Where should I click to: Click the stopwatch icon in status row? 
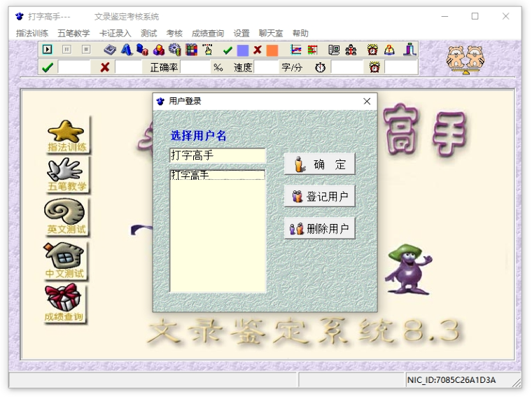pos(320,67)
